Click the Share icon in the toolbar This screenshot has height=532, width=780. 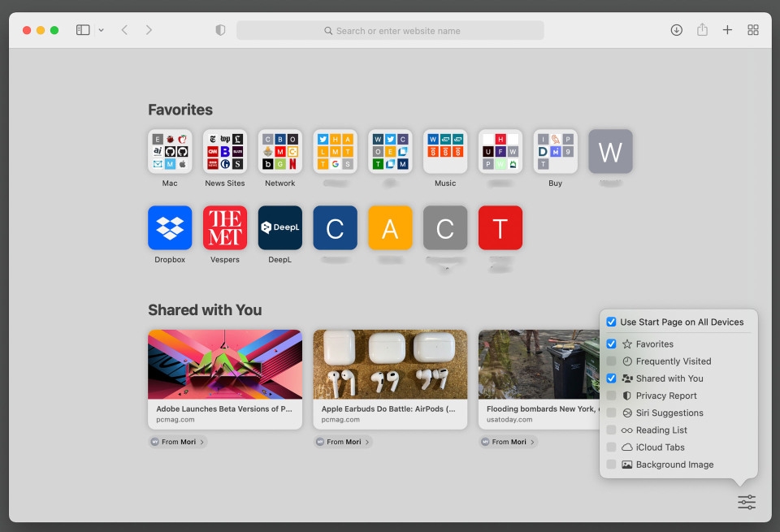[x=701, y=29]
